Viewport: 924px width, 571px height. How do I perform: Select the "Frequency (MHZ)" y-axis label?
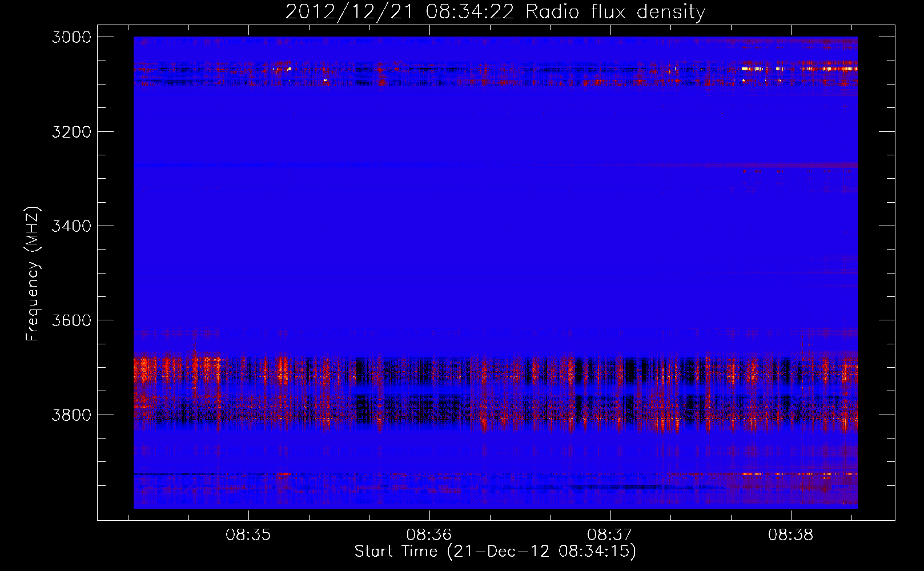(x=33, y=274)
